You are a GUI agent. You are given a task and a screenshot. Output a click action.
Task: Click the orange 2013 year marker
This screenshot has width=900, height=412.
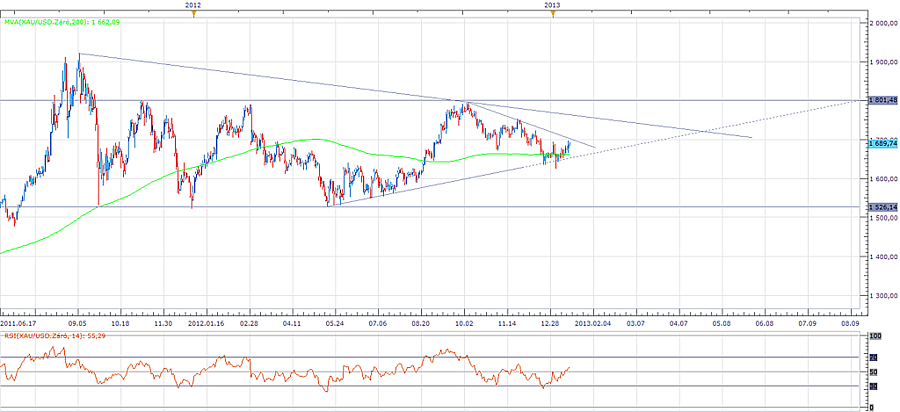coord(553,13)
